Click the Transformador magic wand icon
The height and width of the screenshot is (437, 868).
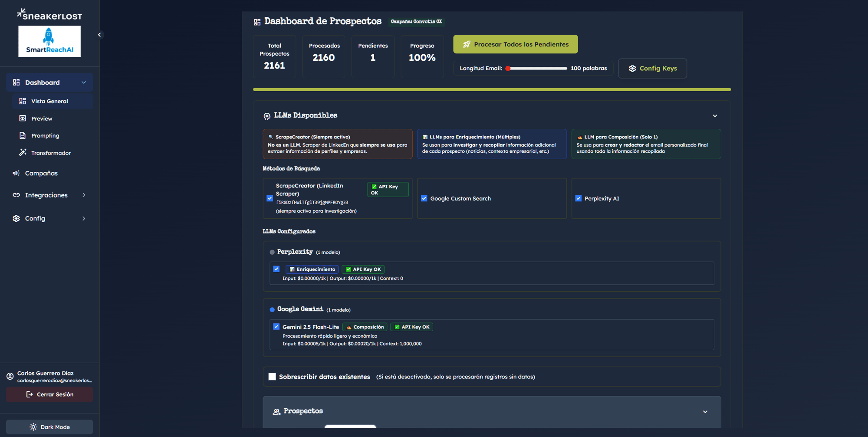coord(23,153)
